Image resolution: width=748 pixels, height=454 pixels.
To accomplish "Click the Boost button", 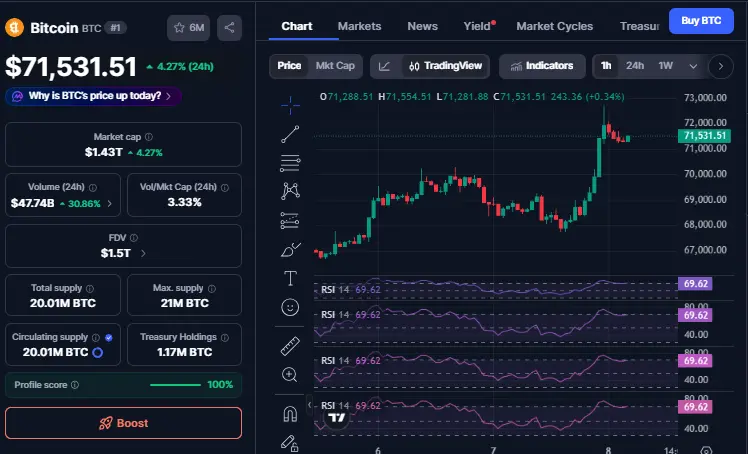I will pos(124,423).
